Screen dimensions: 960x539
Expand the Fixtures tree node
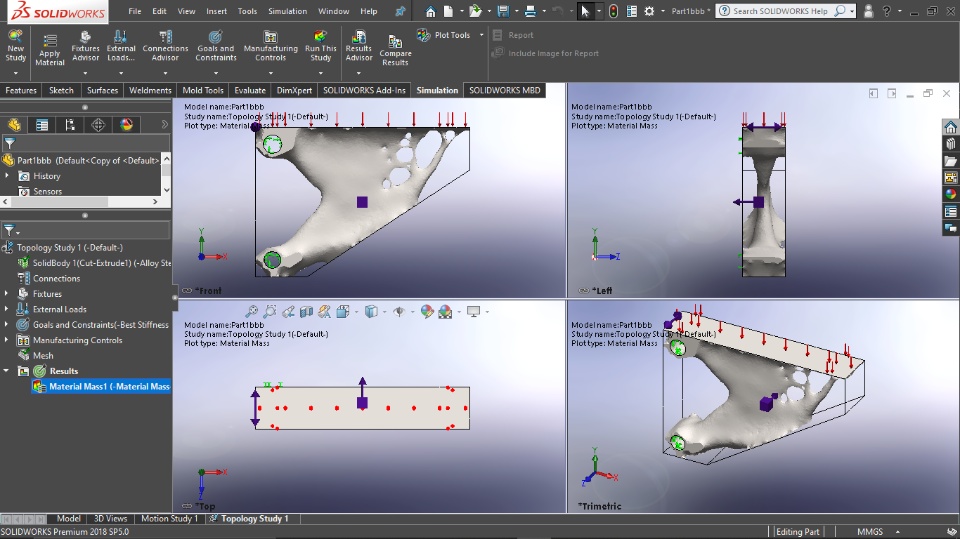pyautogui.click(x=7, y=294)
